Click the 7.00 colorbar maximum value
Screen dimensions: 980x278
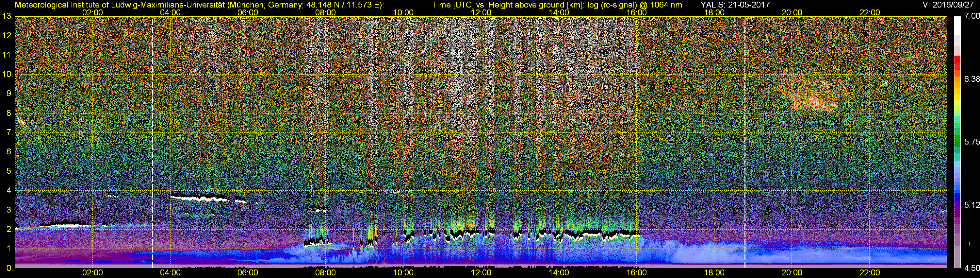pyautogui.click(x=972, y=16)
